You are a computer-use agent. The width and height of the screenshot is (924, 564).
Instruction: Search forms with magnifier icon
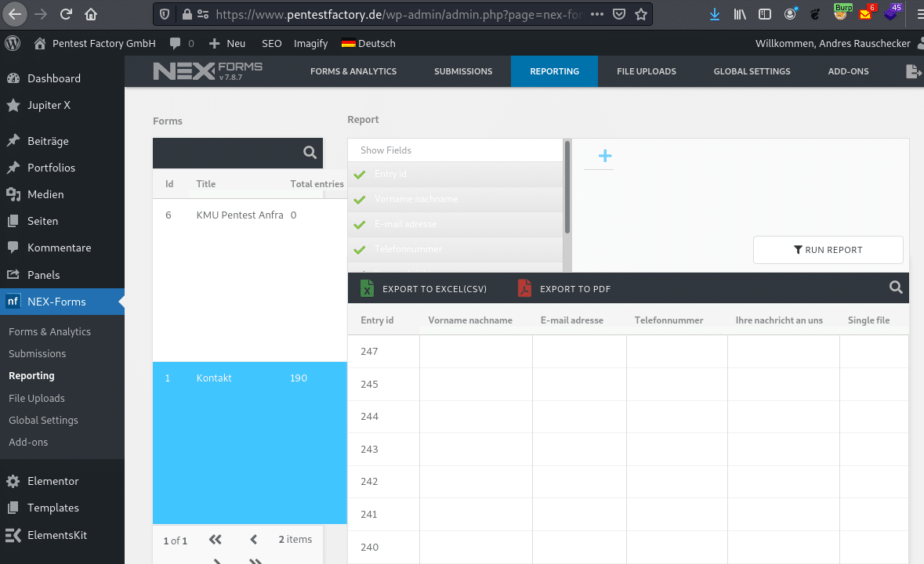click(310, 153)
